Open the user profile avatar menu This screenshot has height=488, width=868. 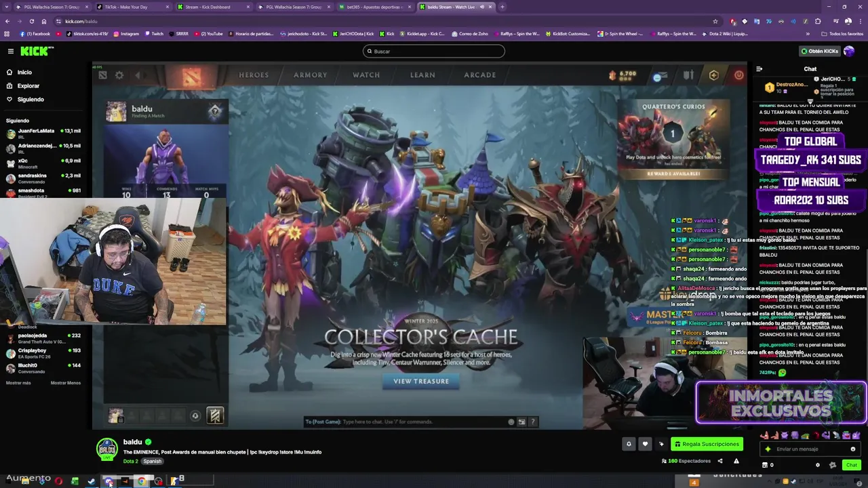coord(849,51)
